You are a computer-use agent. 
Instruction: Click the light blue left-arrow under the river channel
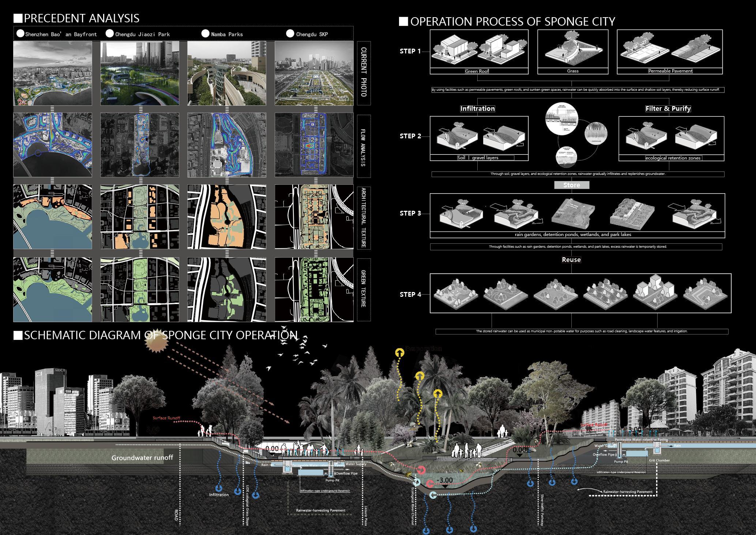pos(433,495)
